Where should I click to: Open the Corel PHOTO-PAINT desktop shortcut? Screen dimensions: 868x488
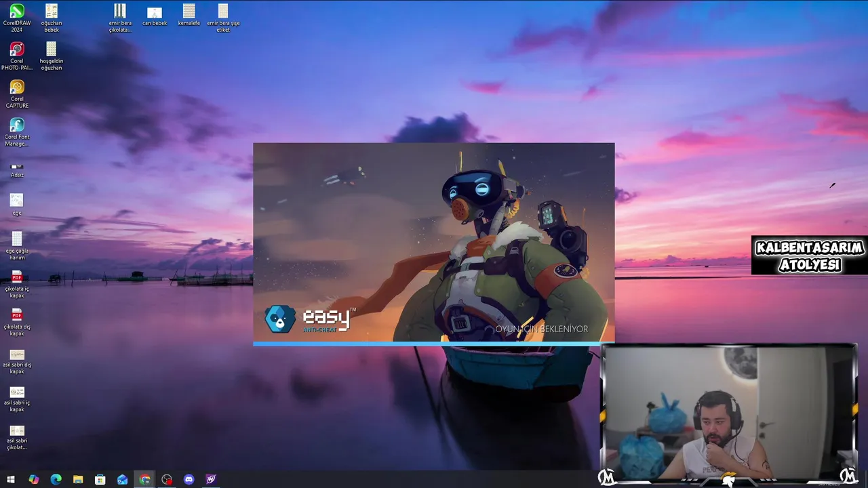17,56
